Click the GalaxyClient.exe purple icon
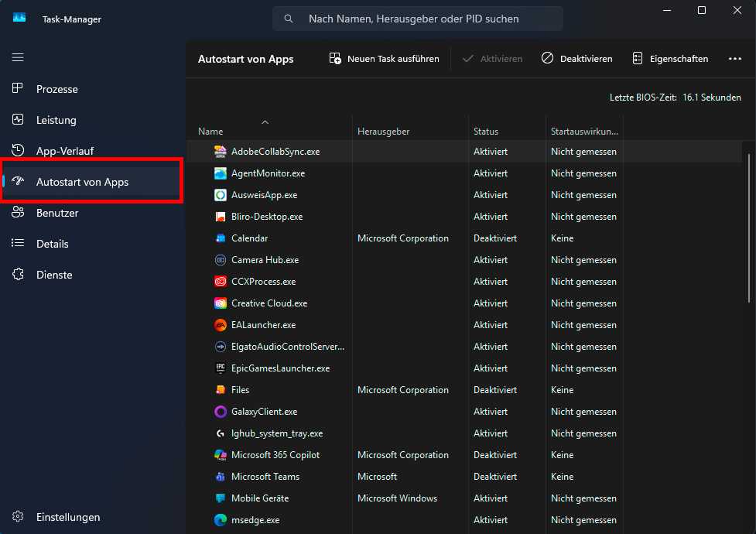Viewport: 756px width, 534px height. pos(221,412)
